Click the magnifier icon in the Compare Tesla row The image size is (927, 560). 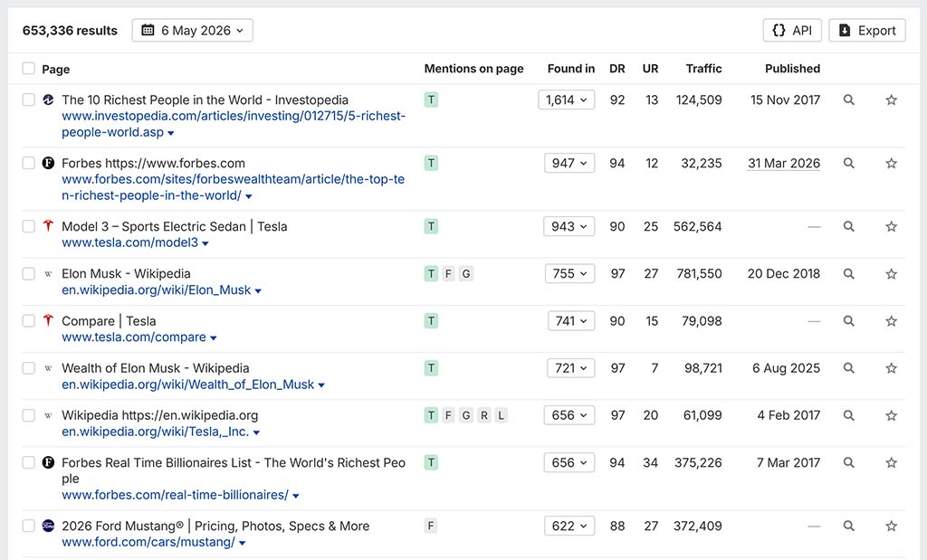click(x=848, y=321)
